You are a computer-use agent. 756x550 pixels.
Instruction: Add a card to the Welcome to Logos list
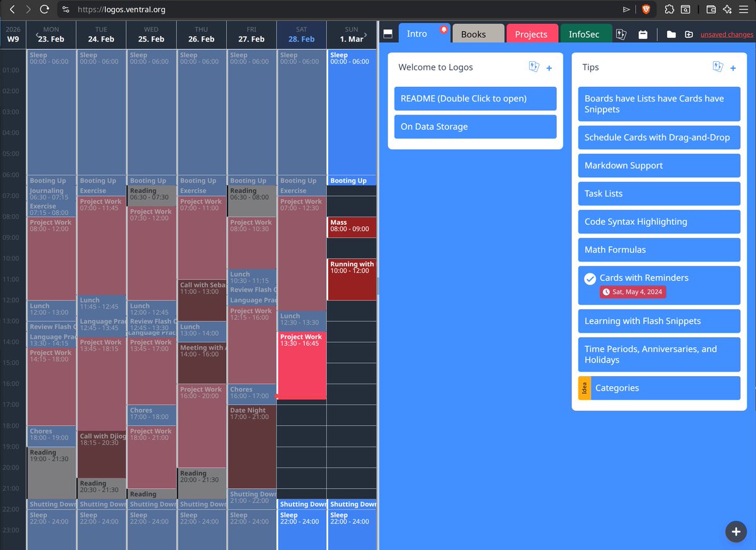pos(549,68)
